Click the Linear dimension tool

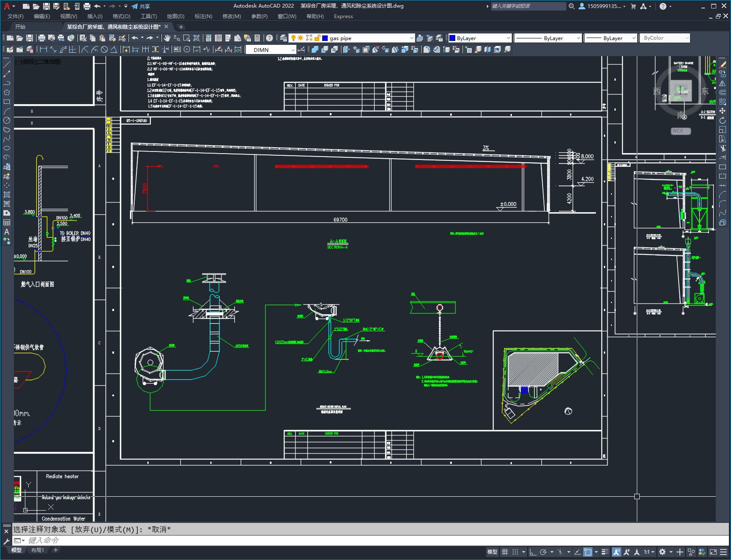44,49
